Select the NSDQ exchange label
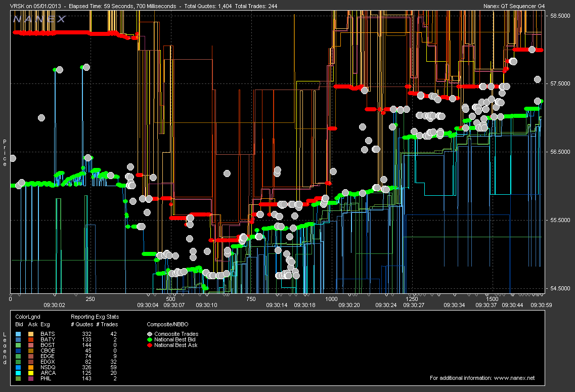575x392 pixels. click(48, 367)
